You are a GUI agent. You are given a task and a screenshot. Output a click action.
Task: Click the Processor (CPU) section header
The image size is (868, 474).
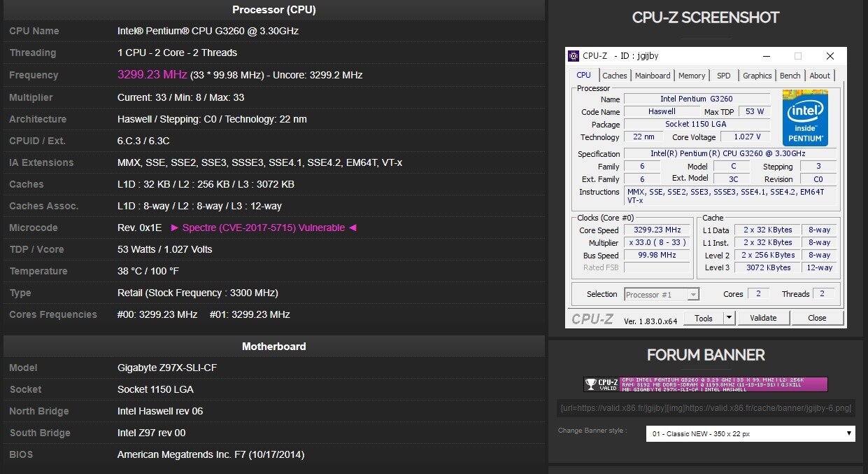click(274, 10)
